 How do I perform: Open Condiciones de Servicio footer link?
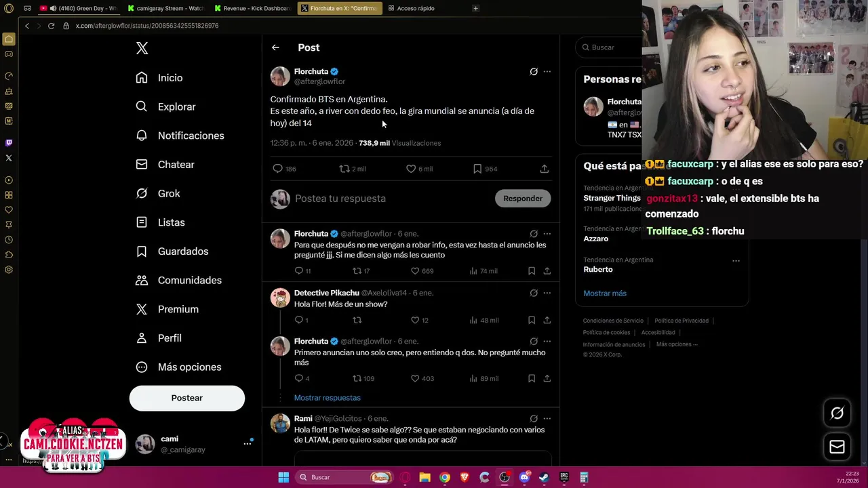click(x=613, y=321)
